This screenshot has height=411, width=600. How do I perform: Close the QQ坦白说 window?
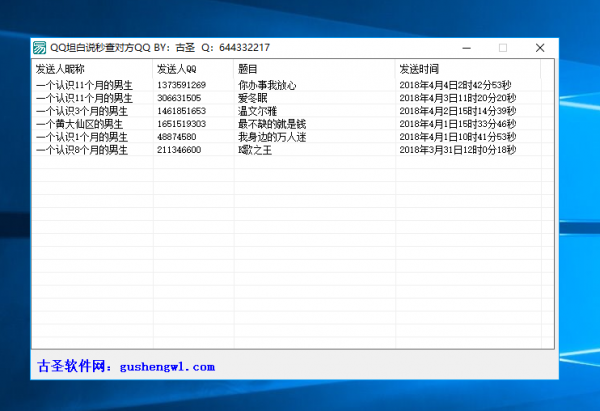tap(540, 48)
